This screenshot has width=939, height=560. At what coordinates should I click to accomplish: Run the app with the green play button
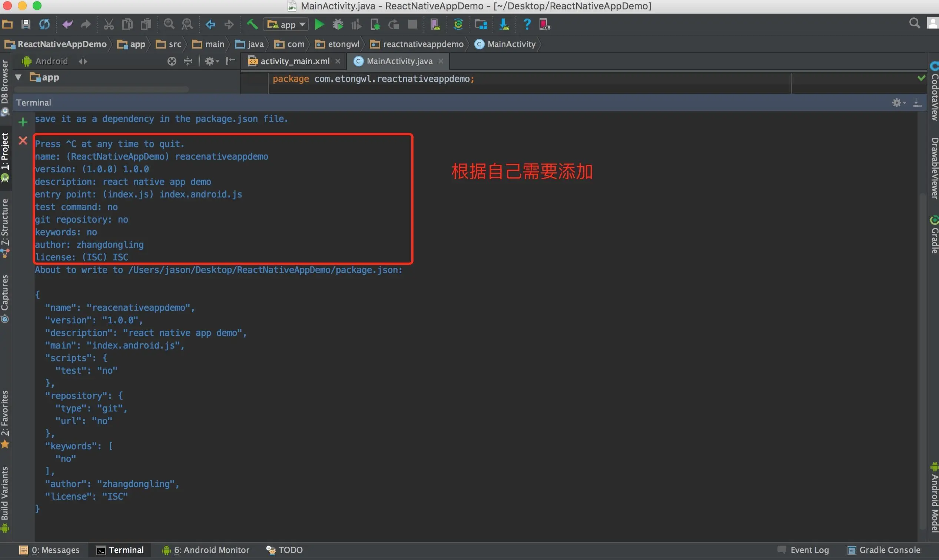[319, 24]
